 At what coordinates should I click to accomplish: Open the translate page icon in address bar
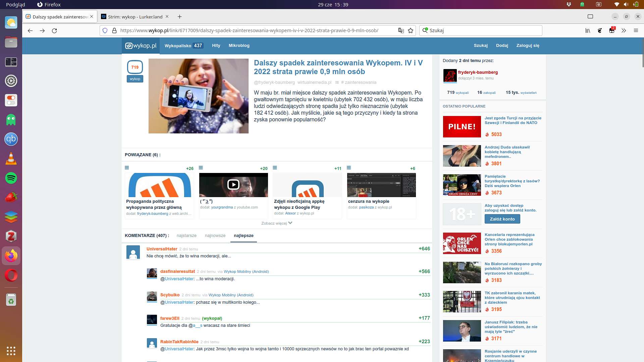coord(401,31)
